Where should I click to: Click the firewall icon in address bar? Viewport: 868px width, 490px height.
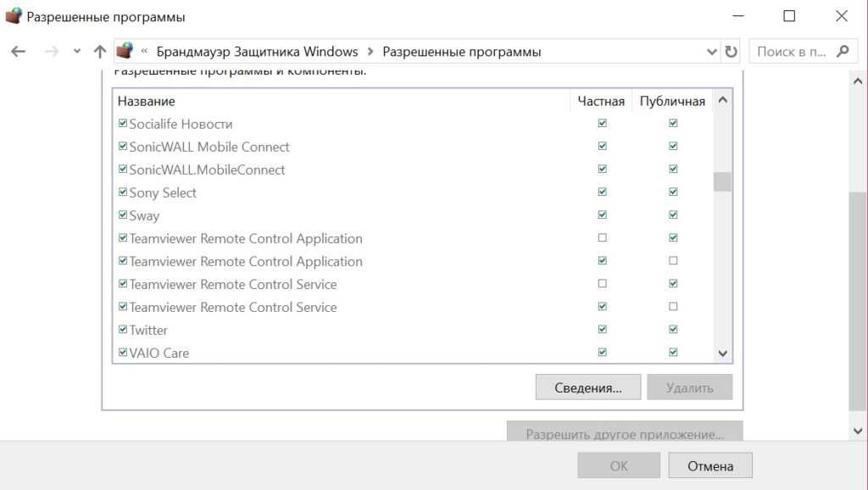(125, 52)
